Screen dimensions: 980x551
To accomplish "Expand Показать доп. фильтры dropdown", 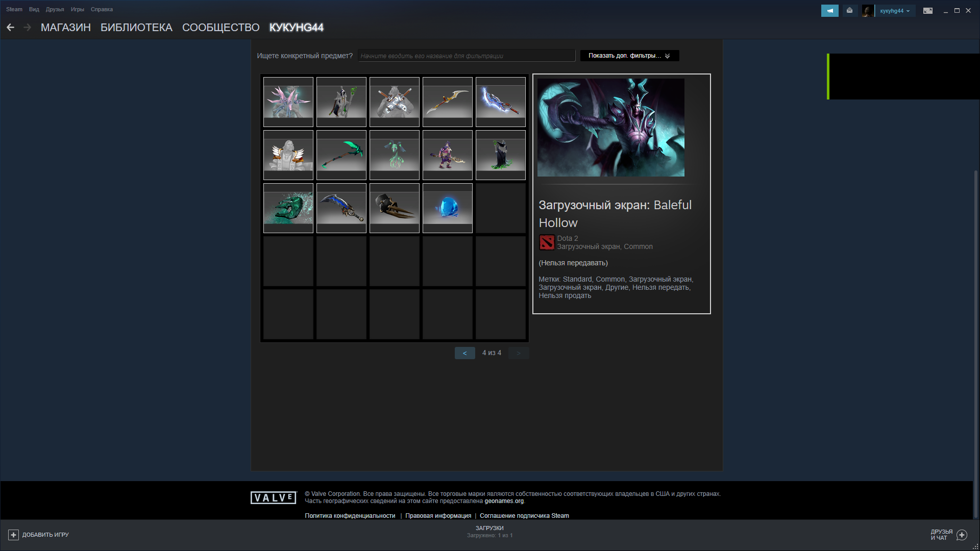I will [629, 56].
